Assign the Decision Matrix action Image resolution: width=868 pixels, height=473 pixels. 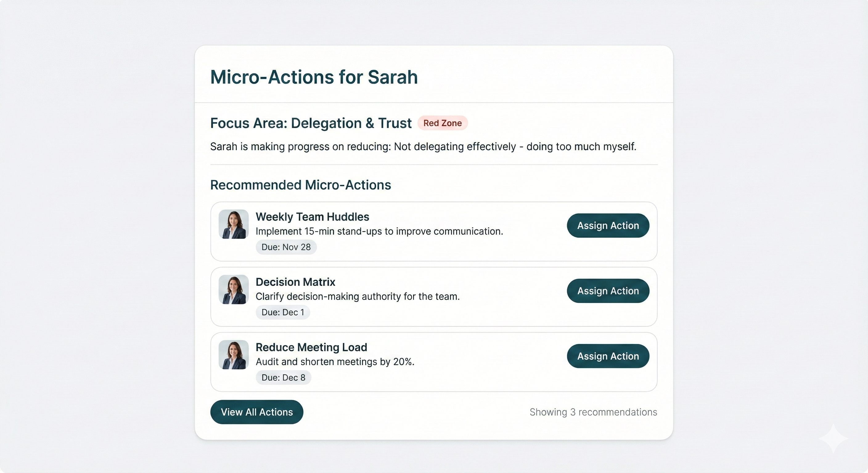click(608, 290)
